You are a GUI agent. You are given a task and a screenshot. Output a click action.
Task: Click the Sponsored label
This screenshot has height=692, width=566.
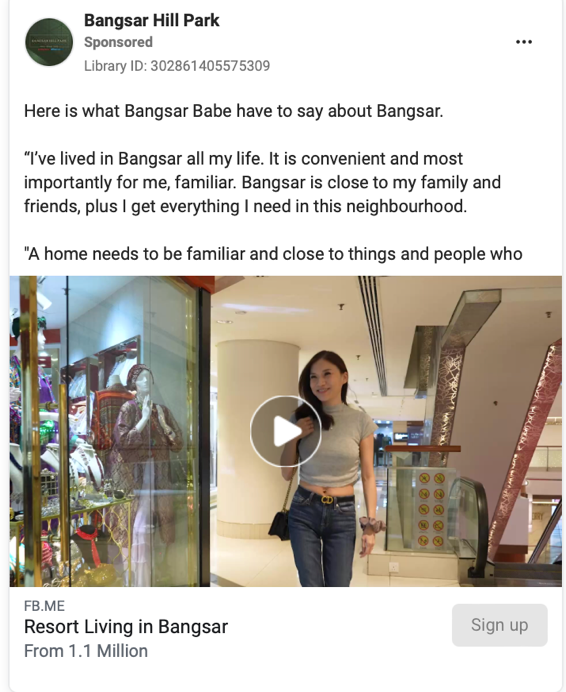coord(118,42)
